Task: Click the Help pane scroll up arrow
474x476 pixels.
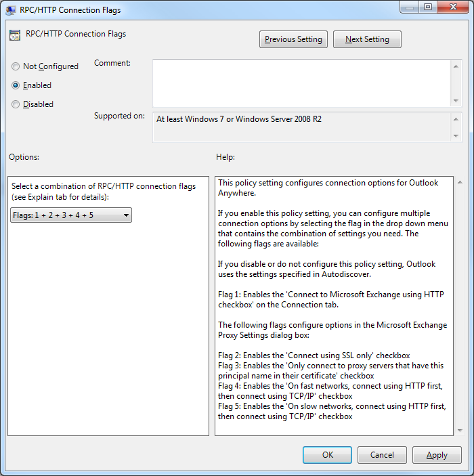Action: 460,183
